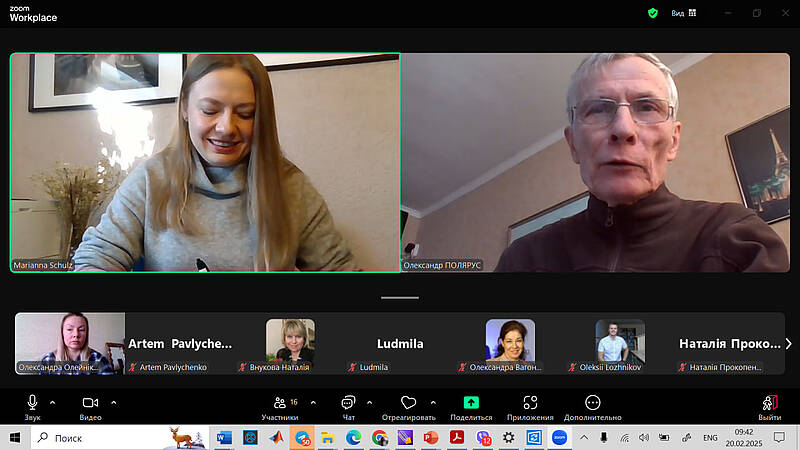Open the Участники participants panel

point(279,402)
